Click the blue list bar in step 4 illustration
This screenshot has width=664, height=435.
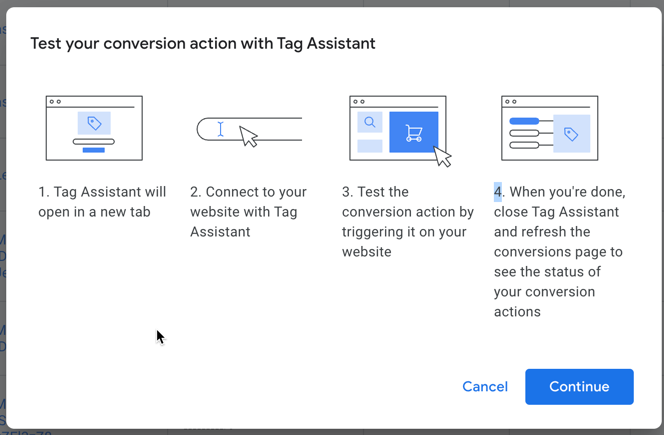point(524,121)
